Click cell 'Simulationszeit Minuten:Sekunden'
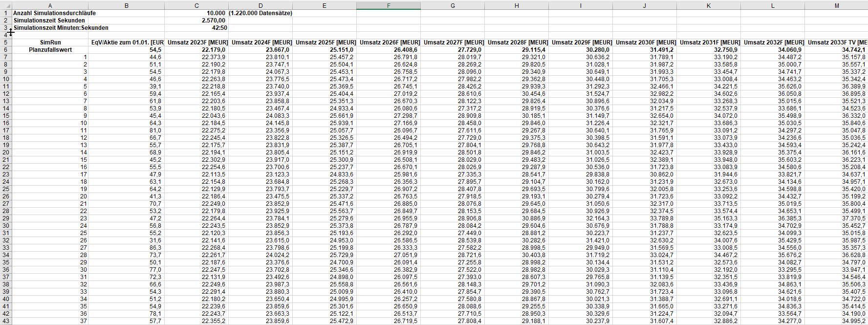The height and width of the screenshot is (325, 868). tap(61, 28)
